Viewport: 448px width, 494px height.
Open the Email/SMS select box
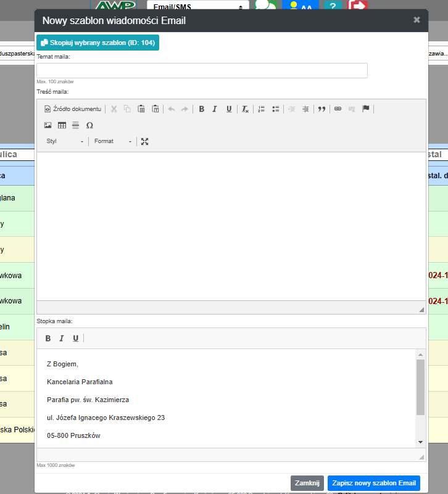(x=197, y=7)
